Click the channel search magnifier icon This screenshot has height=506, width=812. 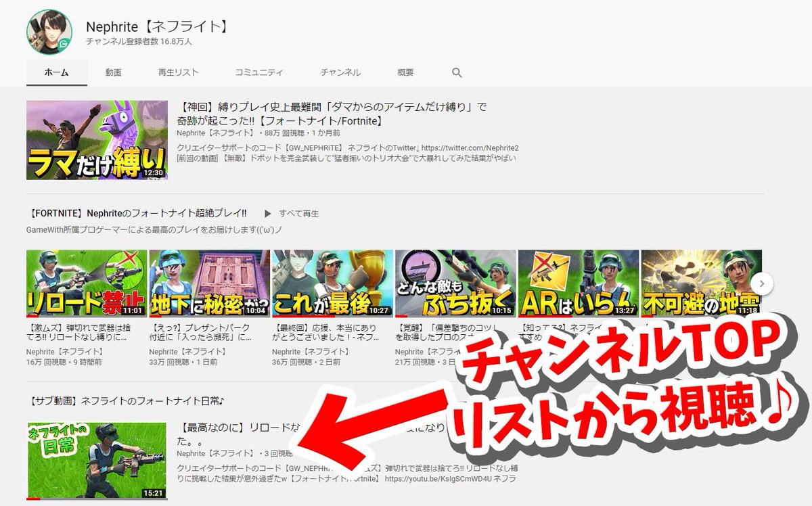tap(457, 72)
